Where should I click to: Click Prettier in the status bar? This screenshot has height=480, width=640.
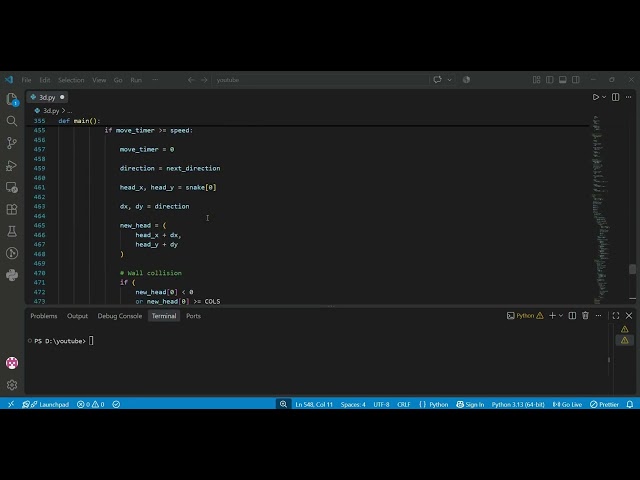click(604, 404)
